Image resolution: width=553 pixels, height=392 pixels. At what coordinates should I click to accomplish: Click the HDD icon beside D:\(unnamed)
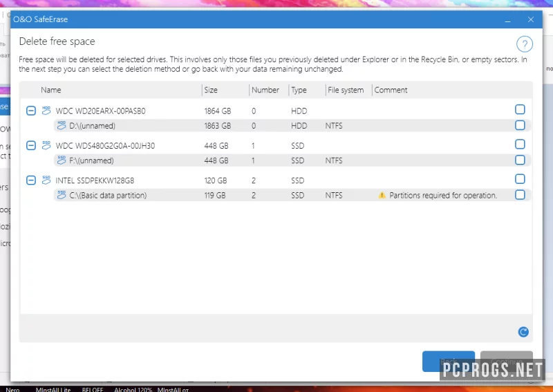coord(62,125)
